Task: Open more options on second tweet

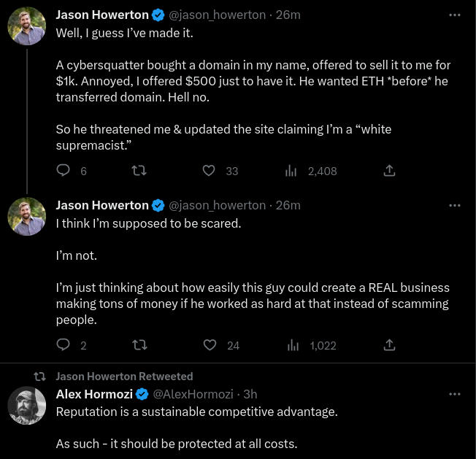Action: pyautogui.click(x=455, y=205)
